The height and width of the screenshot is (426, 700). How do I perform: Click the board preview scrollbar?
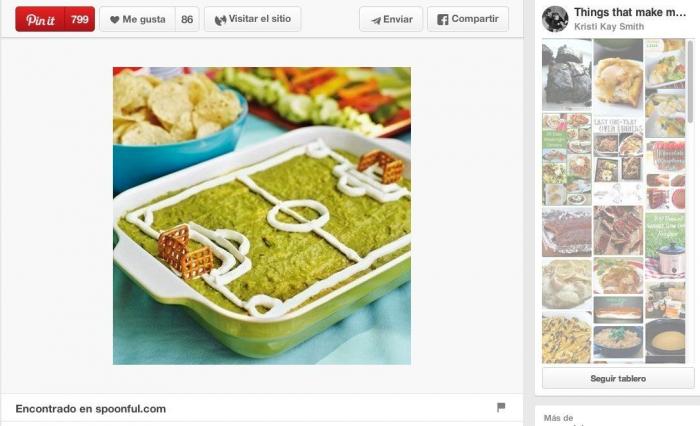point(691,82)
